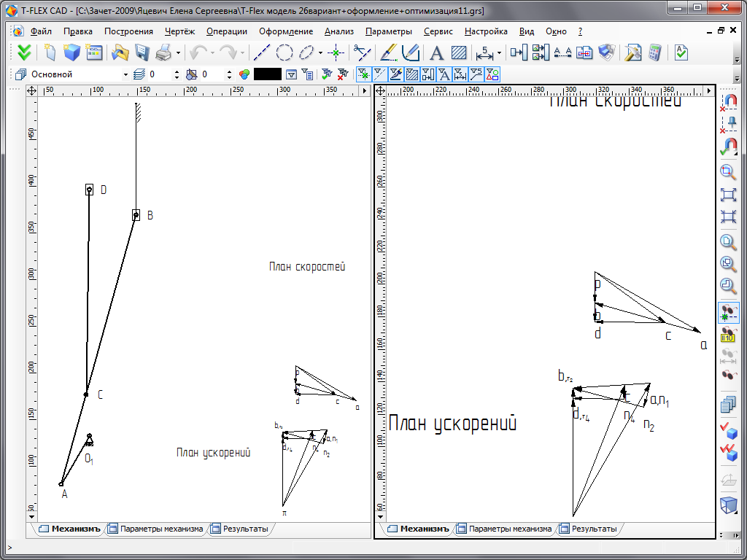Click the level input field showing 0
Viewport: 747px width, 560px height.
tap(160, 75)
